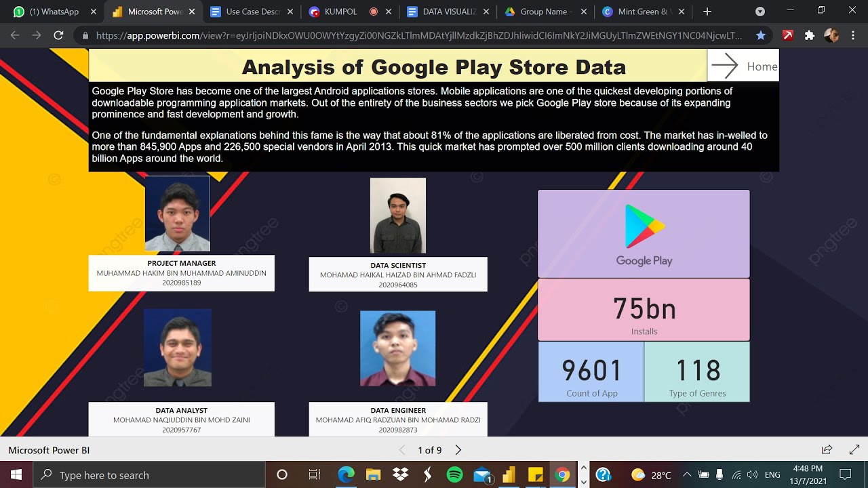
Task: Open the tab search dropdown
Action: (x=760, y=12)
